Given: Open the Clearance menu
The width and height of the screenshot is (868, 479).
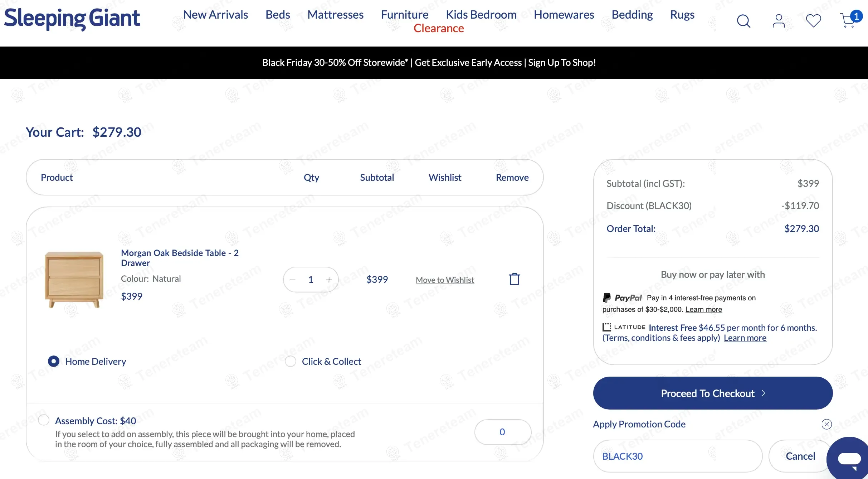Looking at the screenshot, I should (x=439, y=28).
